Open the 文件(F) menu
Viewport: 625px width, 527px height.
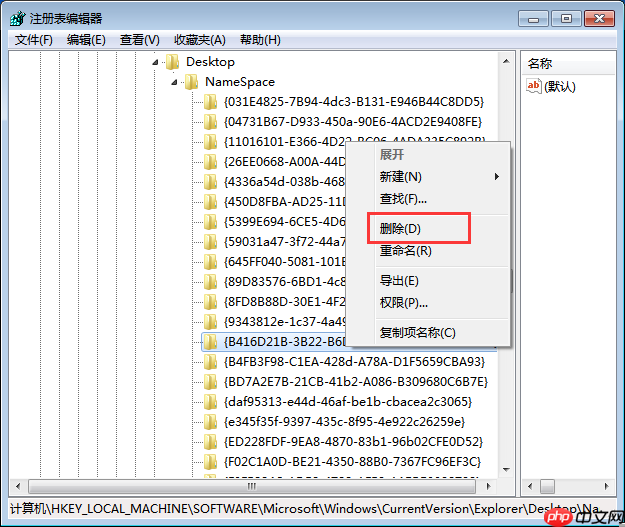coord(34,40)
